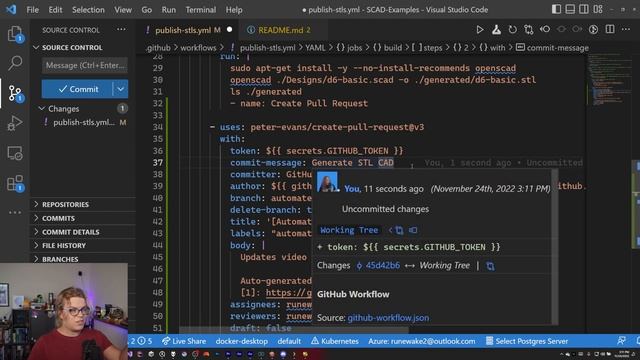Expand the Repositories section
This screenshot has height=360, width=640.
(x=83, y=204)
